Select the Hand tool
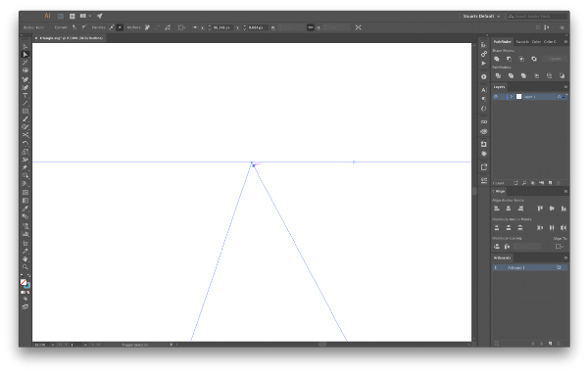This screenshot has width=588, height=373. pos(25,258)
